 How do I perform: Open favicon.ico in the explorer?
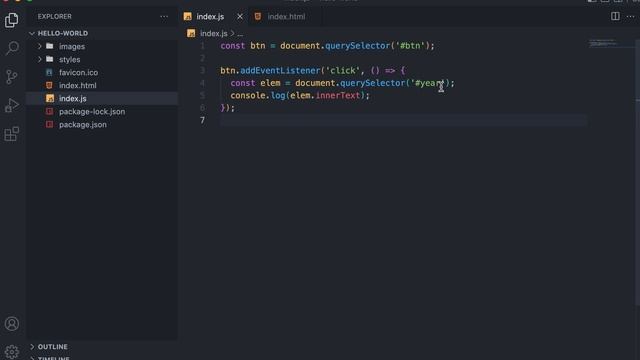click(x=103, y=73)
